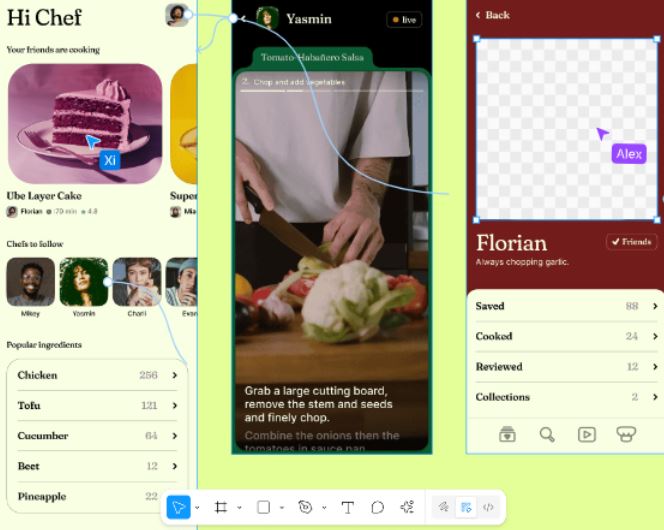
Task: Click the Cucumber ingredient label
Action: click(43, 436)
